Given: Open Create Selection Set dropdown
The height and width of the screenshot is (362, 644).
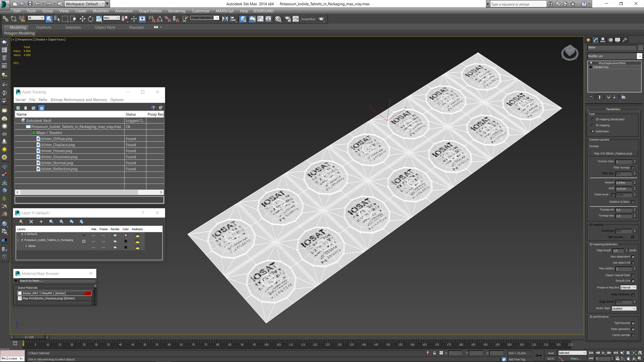Looking at the screenshot, I should [204, 18].
